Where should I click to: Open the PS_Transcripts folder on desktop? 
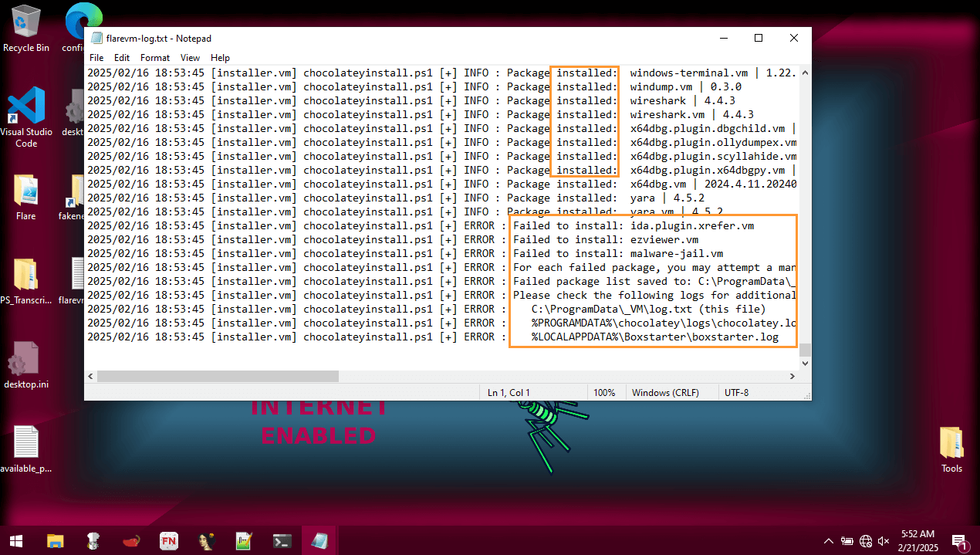(25, 283)
